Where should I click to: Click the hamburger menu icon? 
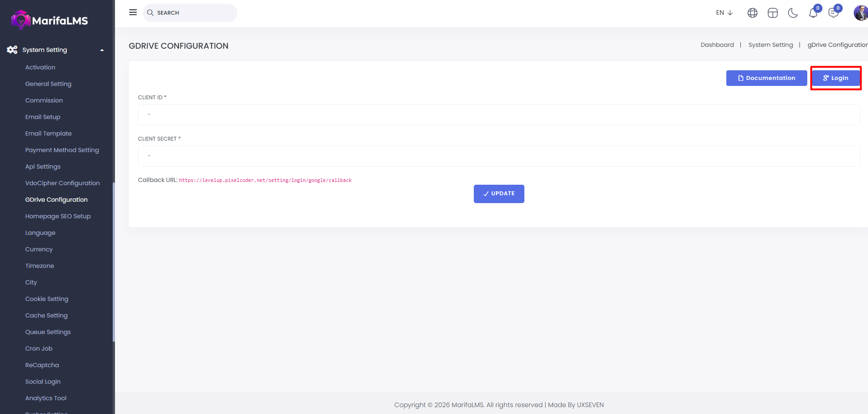(x=133, y=12)
